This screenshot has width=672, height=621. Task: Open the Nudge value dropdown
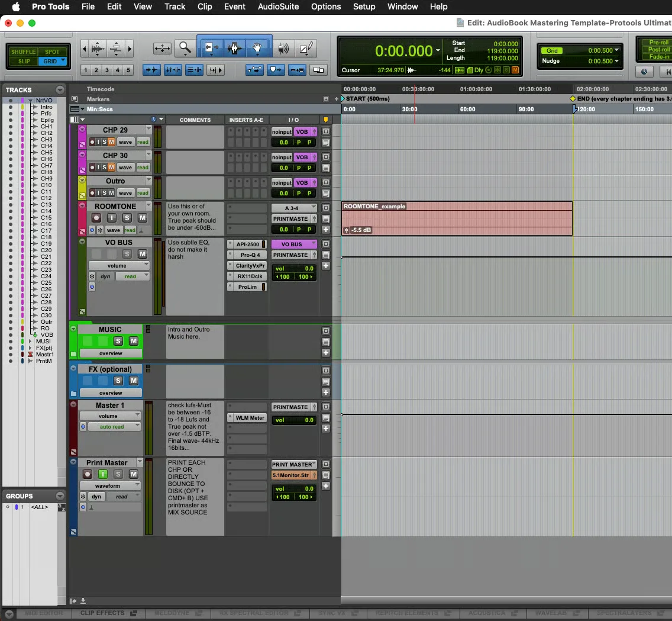click(616, 61)
